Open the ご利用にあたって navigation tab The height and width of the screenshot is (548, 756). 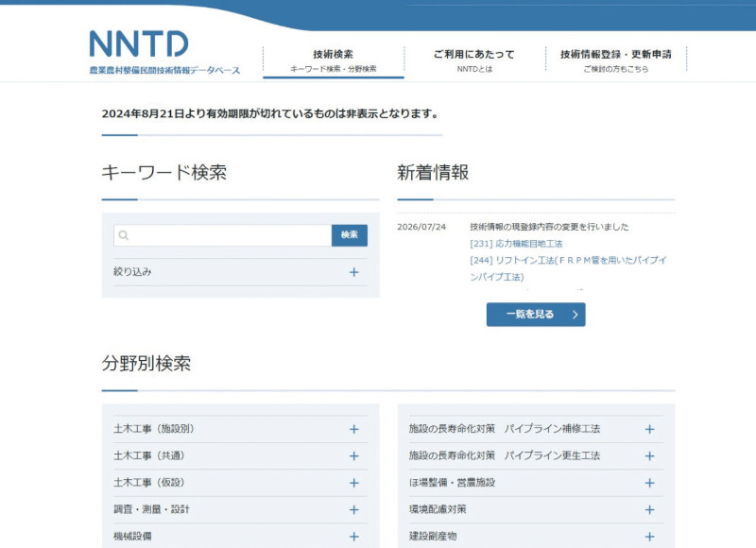coord(474,60)
